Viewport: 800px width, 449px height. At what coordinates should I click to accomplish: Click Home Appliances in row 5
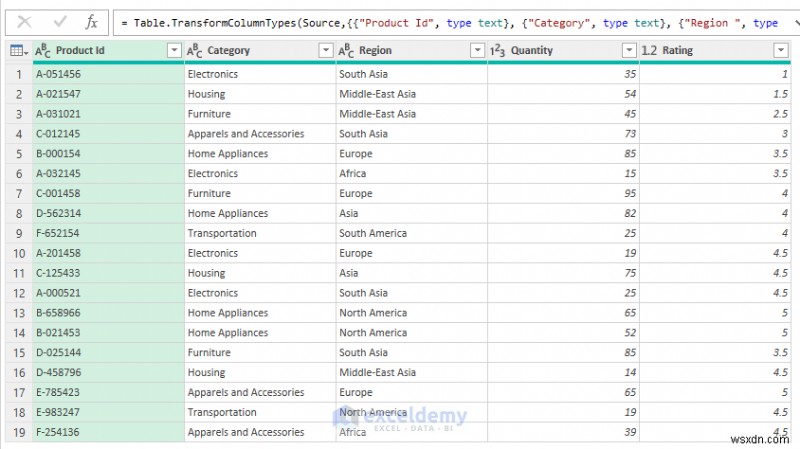[x=228, y=154]
